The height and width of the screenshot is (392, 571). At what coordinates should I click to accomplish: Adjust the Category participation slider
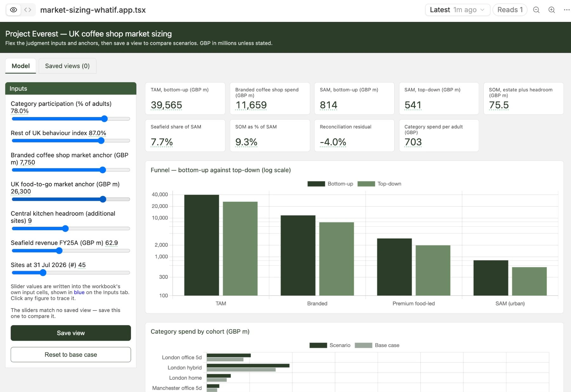point(71,119)
